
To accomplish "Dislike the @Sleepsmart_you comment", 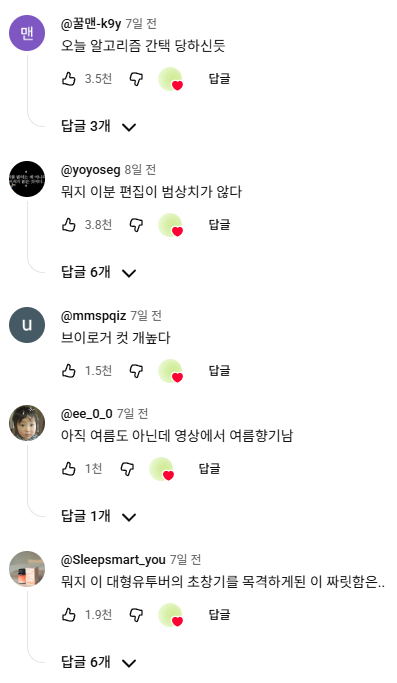I will [x=136, y=615].
